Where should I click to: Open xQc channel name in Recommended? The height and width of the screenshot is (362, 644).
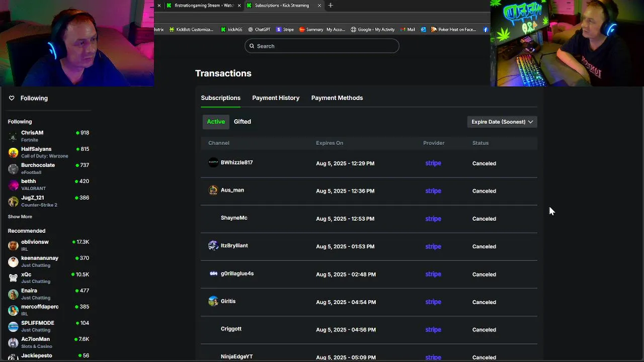(26, 275)
